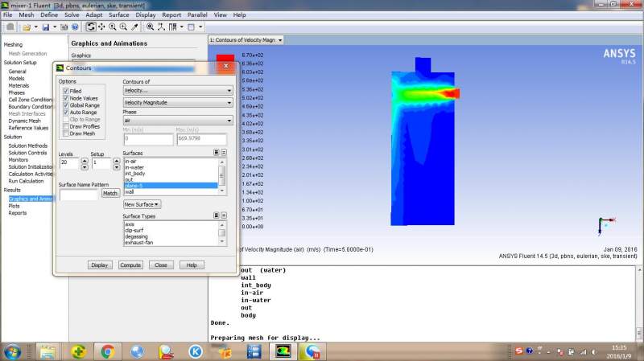Click the camera save-picture toolbar icon
This screenshot has height=361, width=644.
pyautogui.click(x=64, y=27)
